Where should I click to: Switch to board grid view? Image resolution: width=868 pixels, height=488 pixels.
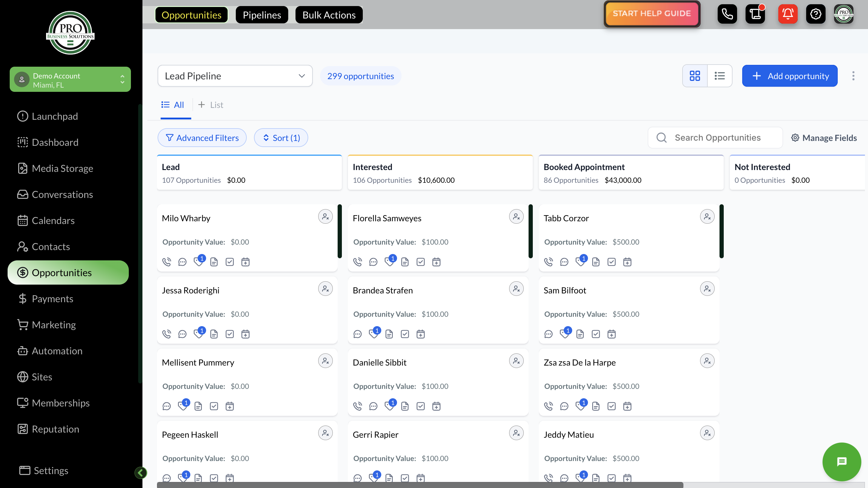click(694, 76)
